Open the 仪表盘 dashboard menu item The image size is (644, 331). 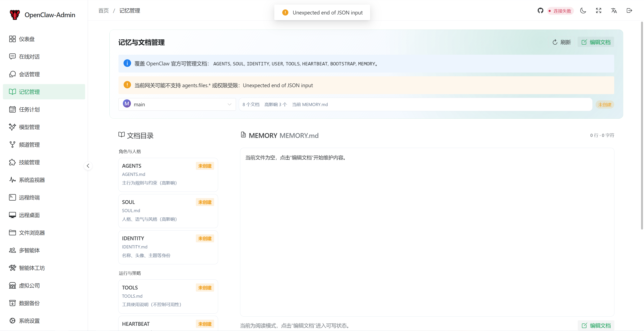pos(27,39)
